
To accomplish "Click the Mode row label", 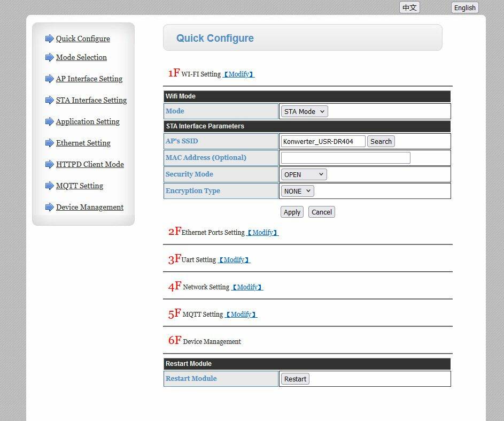I will pos(175,111).
